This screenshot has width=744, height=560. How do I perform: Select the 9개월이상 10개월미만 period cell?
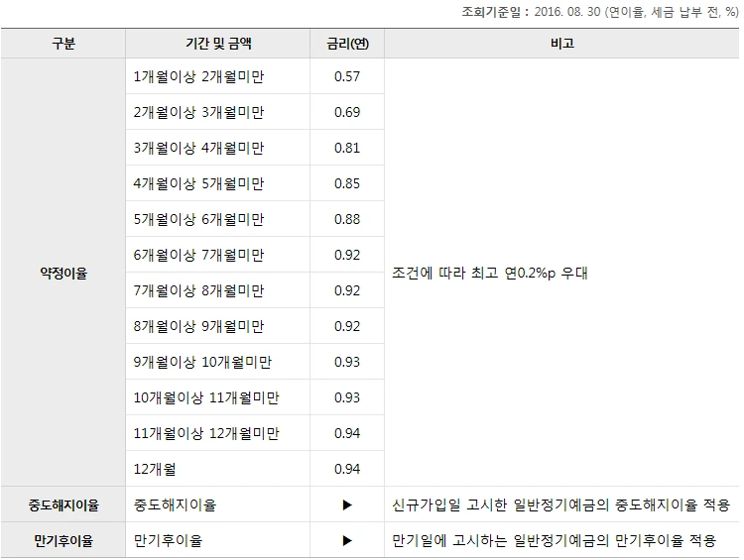pyautogui.click(x=218, y=362)
